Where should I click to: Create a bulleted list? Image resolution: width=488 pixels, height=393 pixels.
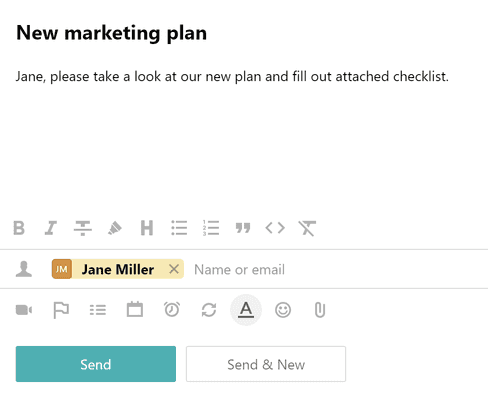point(179,228)
